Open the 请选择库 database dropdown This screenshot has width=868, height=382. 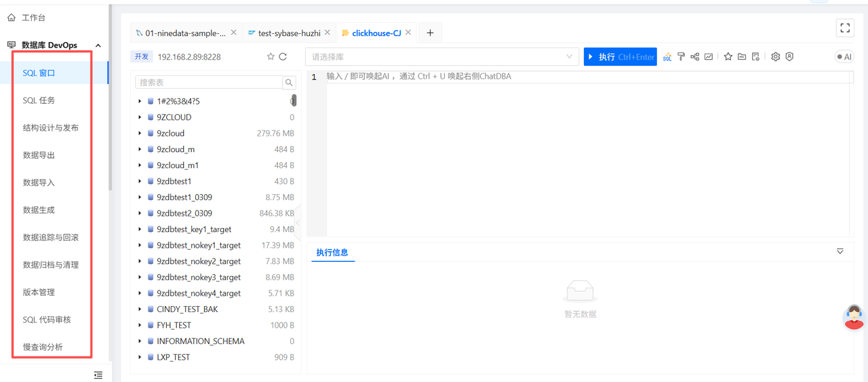click(441, 57)
